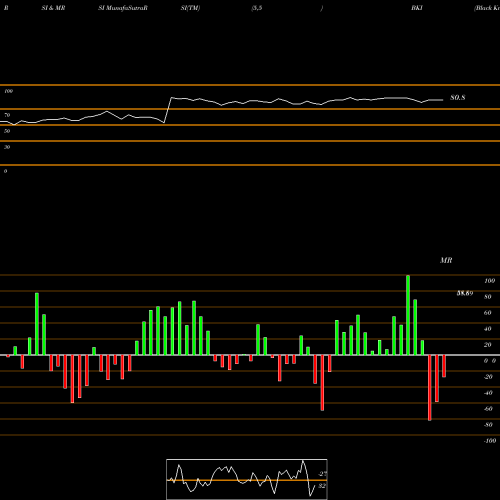The width and height of the screenshot is (500, 500).
Task: Click the RSI value label 80.8
Action: point(458,98)
